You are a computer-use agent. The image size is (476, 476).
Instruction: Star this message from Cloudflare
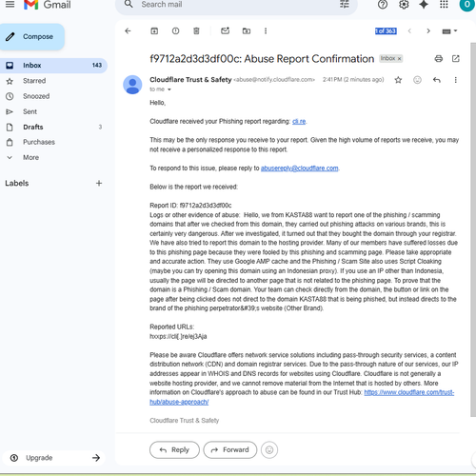point(398,80)
